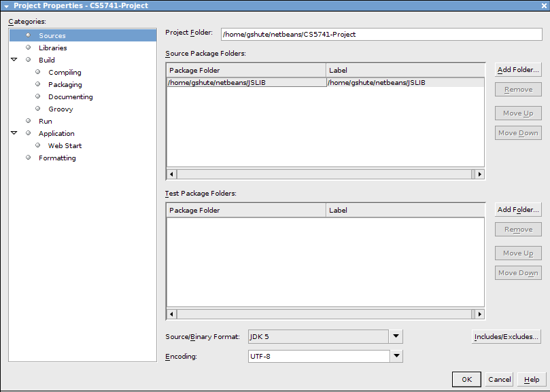Viewport: 550px width, 392px height.
Task: Click the Project Folder text field
Action: [x=381, y=34]
